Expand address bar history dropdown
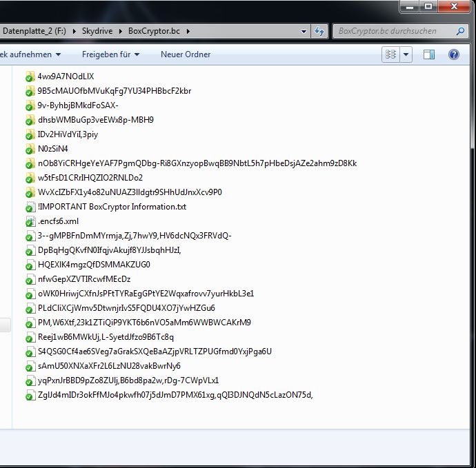The width and height of the screenshot is (476, 468). pos(304,31)
